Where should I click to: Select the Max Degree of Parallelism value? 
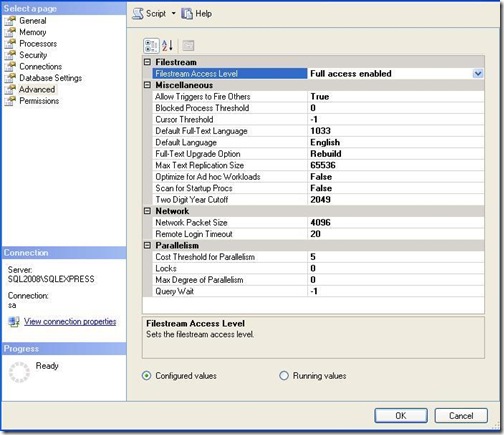click(x=395, y=280)
